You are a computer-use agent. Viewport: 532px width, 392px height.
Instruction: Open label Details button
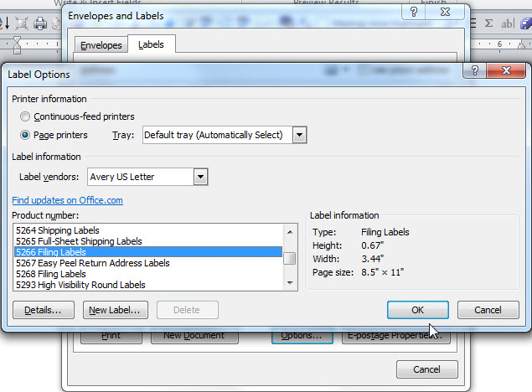[44, 310]
